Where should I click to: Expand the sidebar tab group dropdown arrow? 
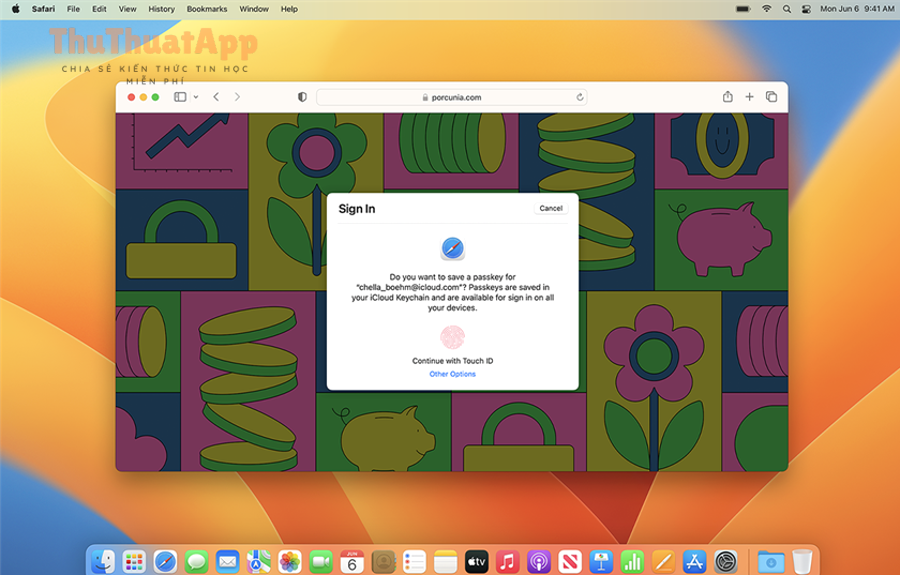tap(196, 97)
